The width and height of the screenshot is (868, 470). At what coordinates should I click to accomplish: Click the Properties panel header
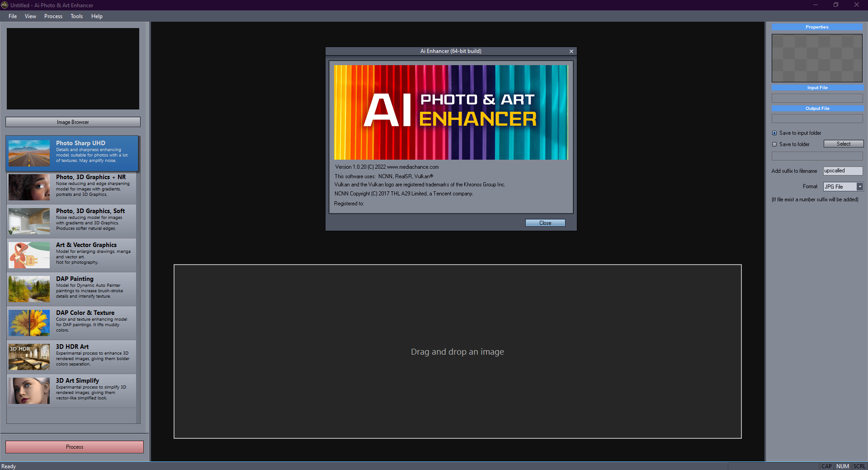click(817, 27)
